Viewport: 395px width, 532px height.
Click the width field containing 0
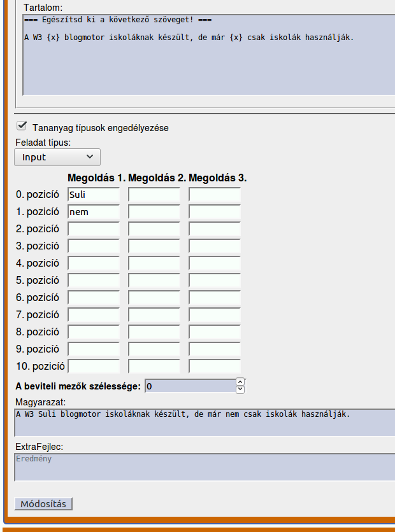[190, 386]
